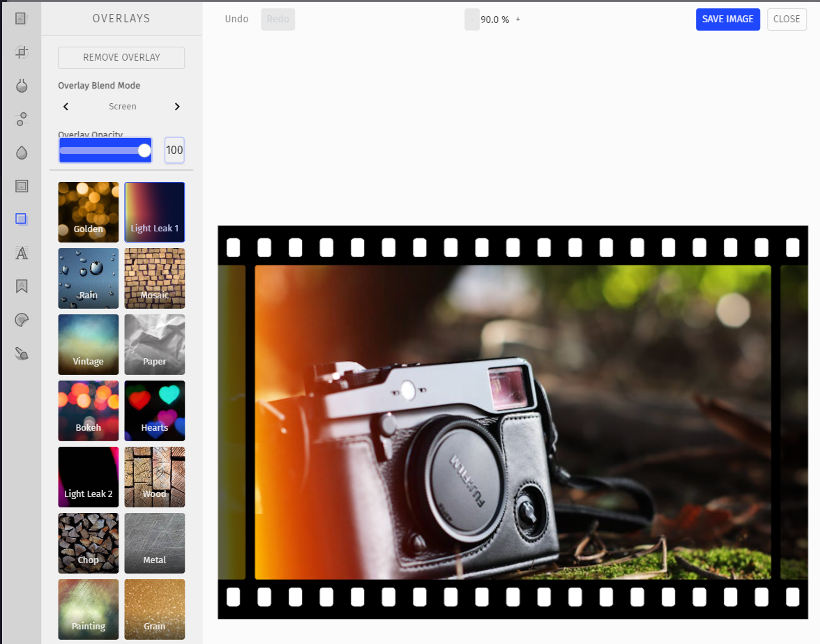Open the round sticker tool icon

click(x=22, y=320)
